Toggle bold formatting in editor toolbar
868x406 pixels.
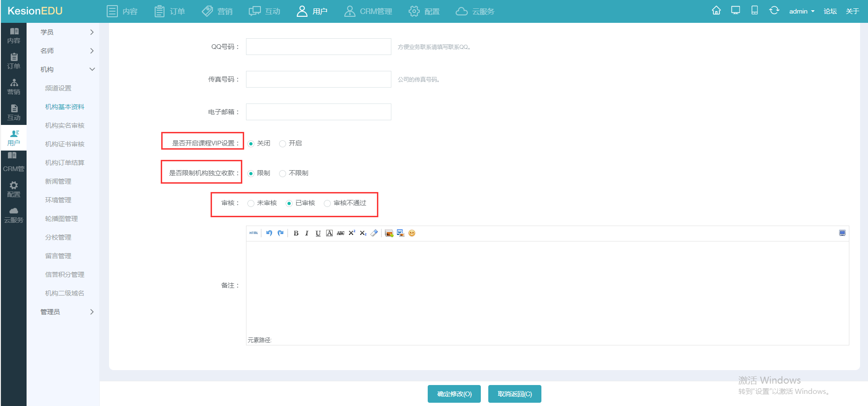coord(296,233)
